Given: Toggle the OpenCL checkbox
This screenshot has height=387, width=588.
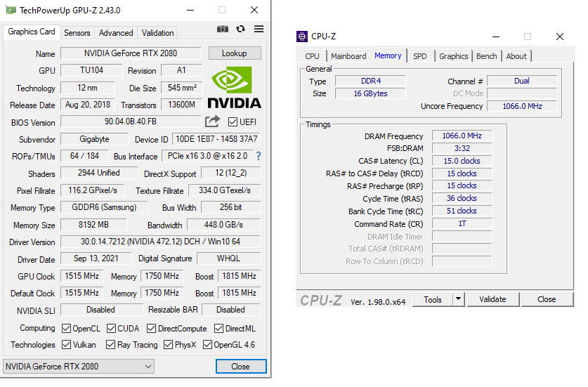Looking at the screenshot, I should (66, 329).
